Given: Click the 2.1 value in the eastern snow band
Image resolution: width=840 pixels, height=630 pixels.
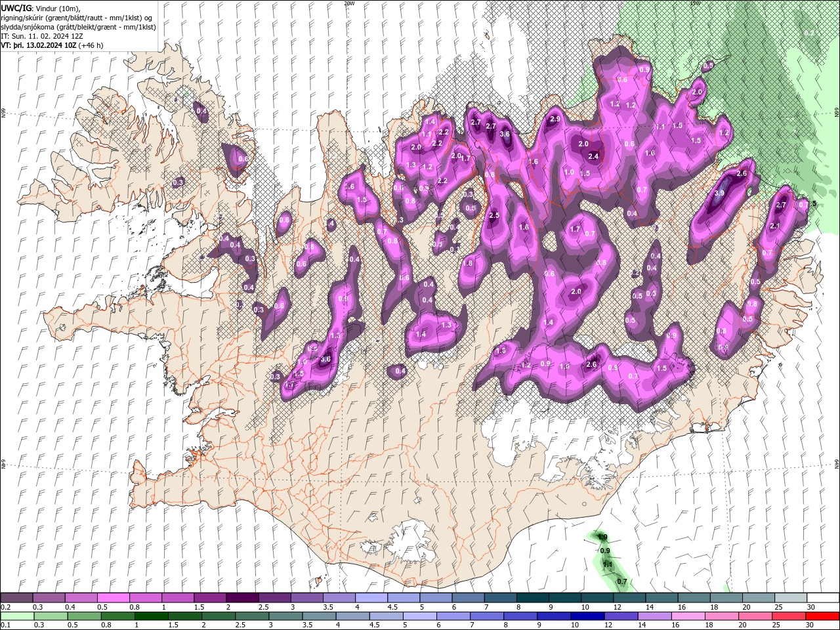Looking at the screenshot, I should 775,226.
